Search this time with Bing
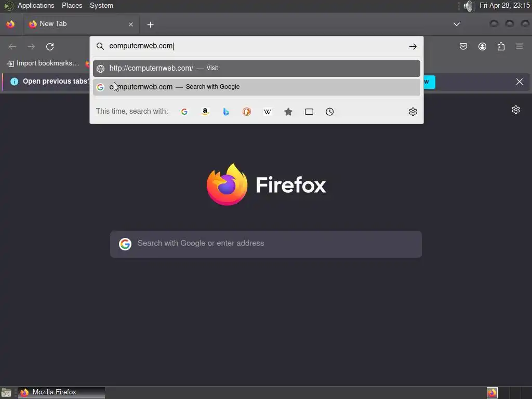The height and width of the screenshot is (399, 532). coord(226,112)
